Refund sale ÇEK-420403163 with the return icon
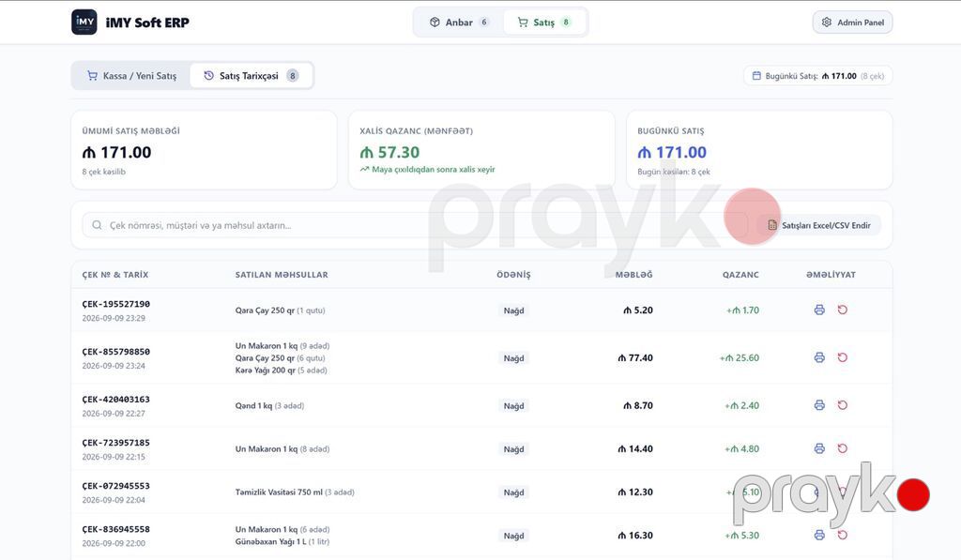961x560 pixels. point(843,405)
